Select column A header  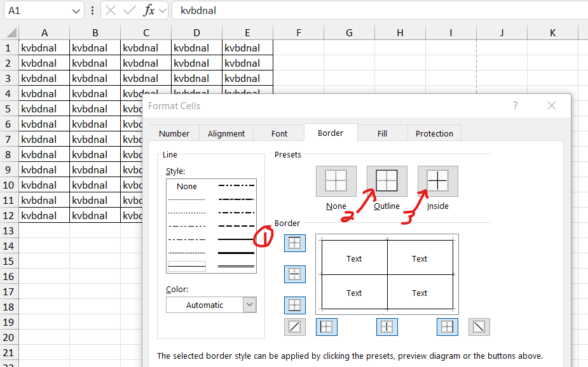pos(44,32)
